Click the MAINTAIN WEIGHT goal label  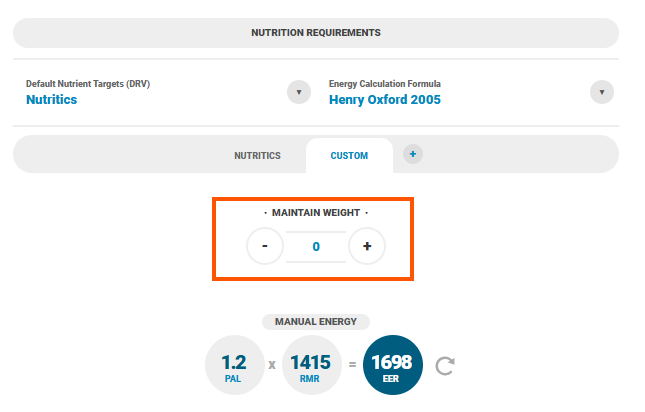click(316, 213)
